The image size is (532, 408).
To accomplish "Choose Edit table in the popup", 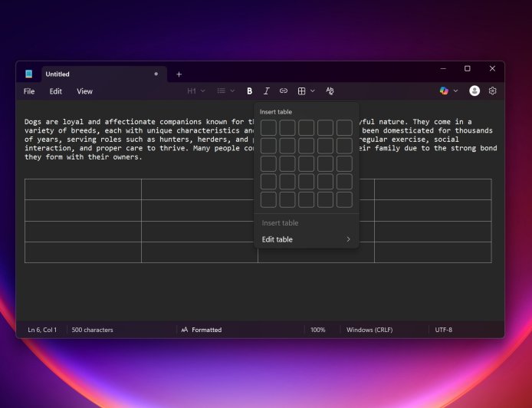I will coord(307,239).
